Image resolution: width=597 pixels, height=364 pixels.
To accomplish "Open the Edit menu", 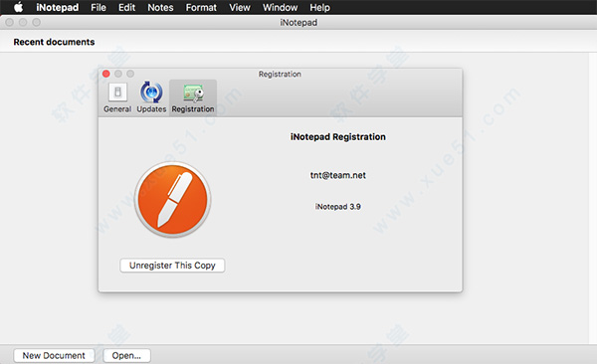I will tap(126, 7).
